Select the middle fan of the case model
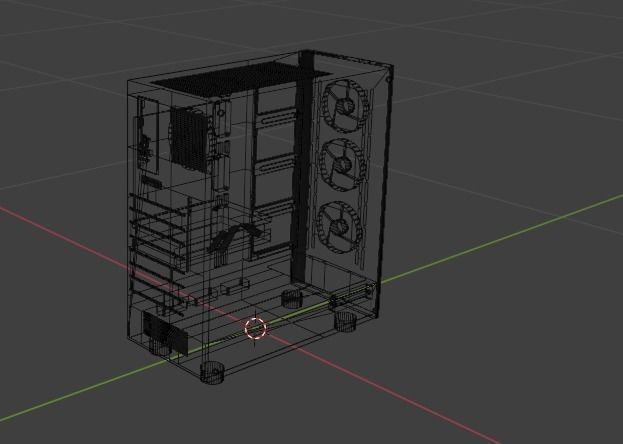This screenshot has width=623, height=444. [342, 165]
